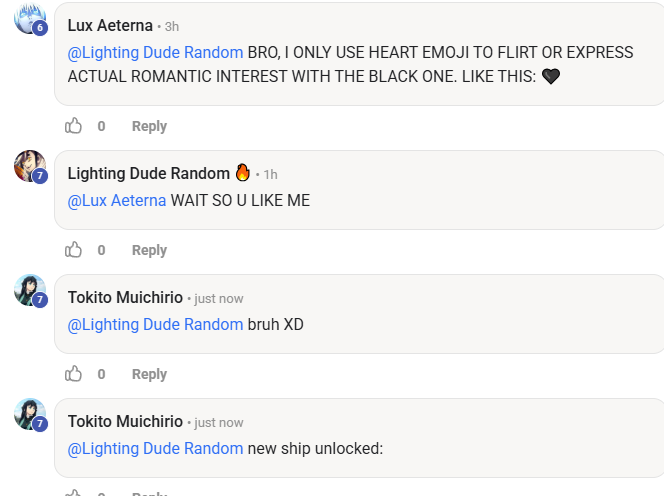The width and height of the screenshot is (664, 496).
Task: Reply to Lux Aeterna's heart emoji comment
Action: click(x=149, y=126)
